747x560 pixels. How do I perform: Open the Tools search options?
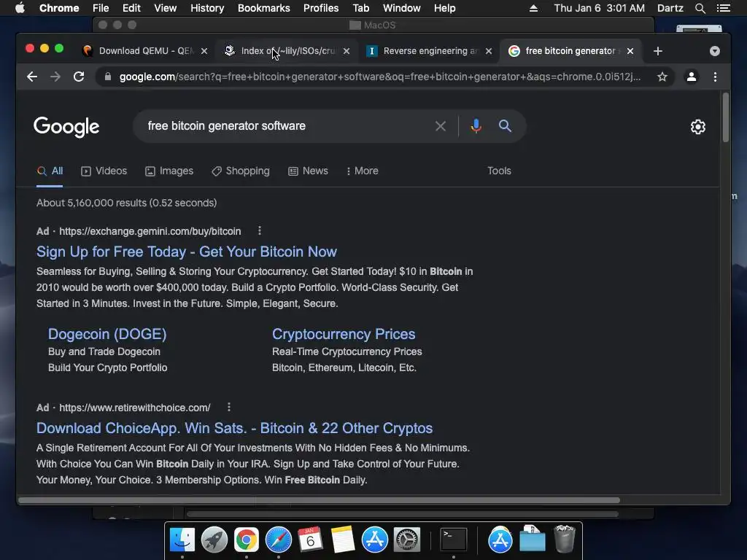(x=499, y=171)
